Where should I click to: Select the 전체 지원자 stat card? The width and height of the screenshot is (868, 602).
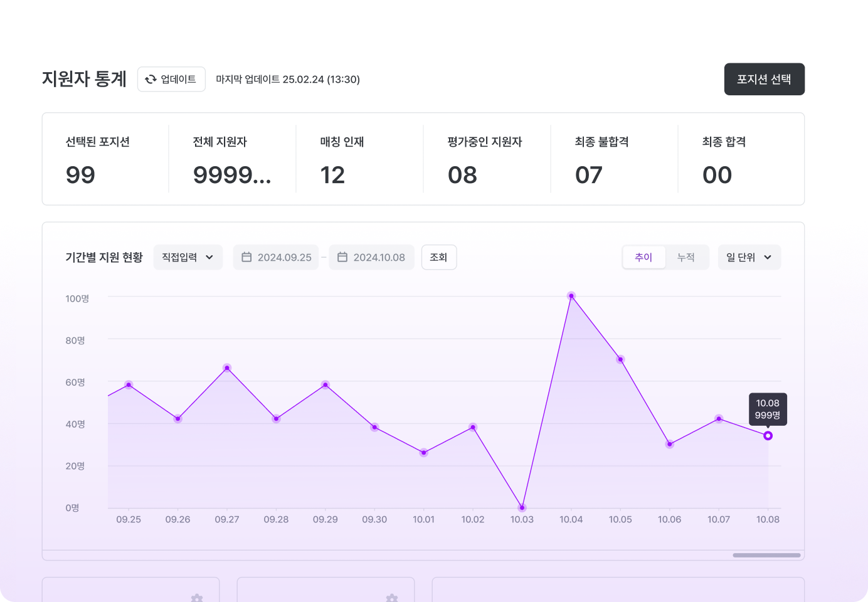point(232,159)
